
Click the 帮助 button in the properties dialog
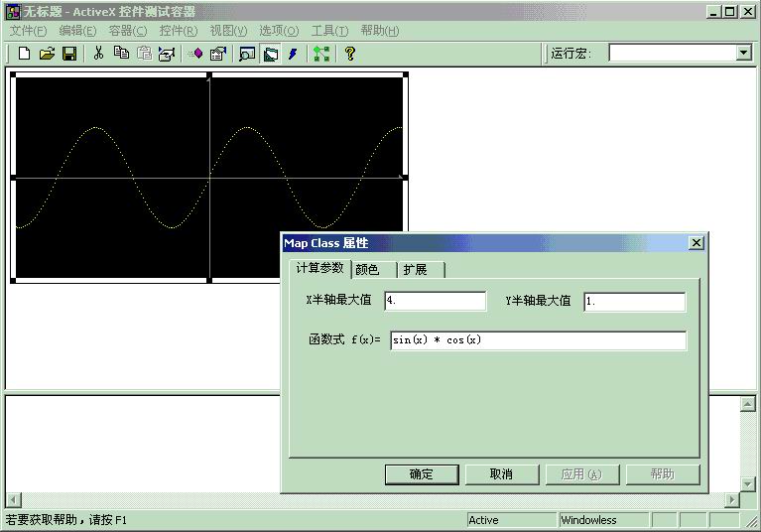pyautogui.click(x=663, y=474)
